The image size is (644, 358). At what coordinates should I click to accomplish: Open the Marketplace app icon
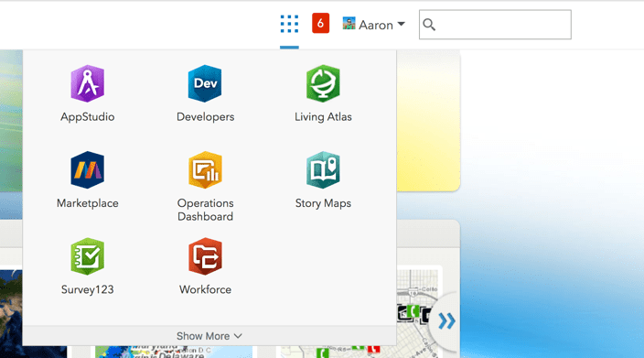tap(88, 169)
